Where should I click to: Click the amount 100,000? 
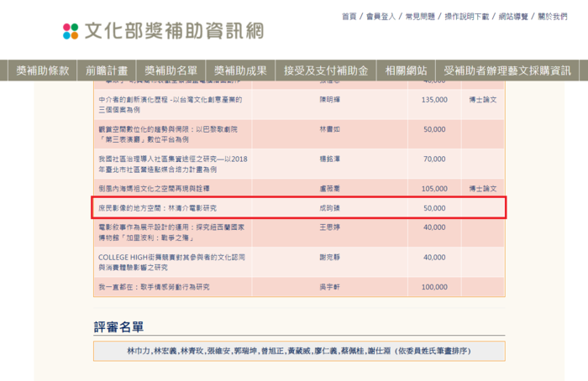(x=434, y=287)
